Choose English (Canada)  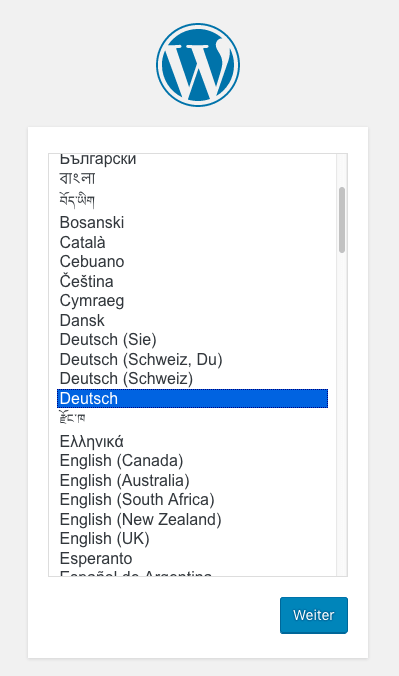(x=192, y=461)
